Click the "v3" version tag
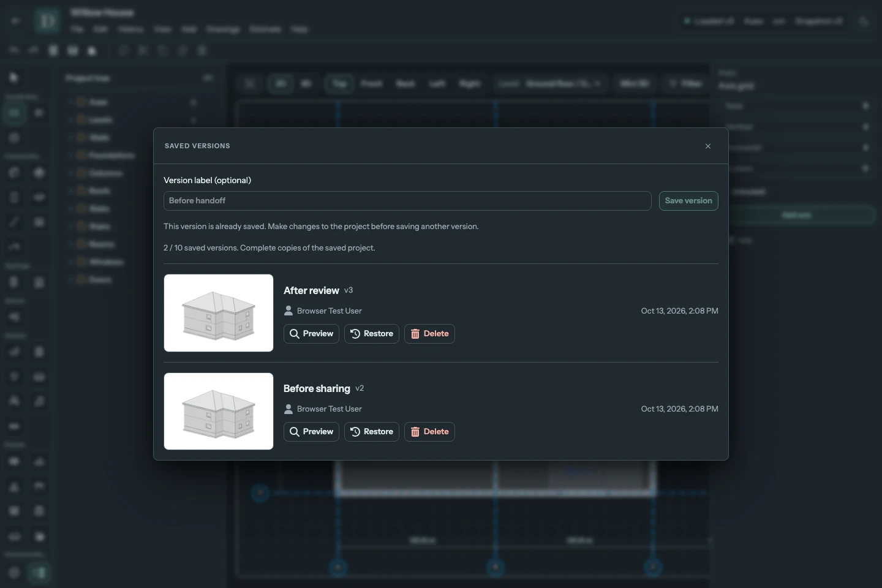This screenshot has width=882, height=588. [349, 290]
